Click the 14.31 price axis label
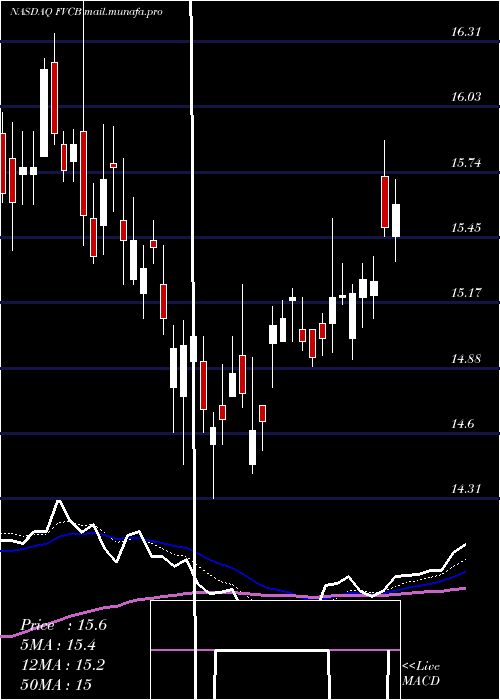Screen dimensions: 500x700 466,489
